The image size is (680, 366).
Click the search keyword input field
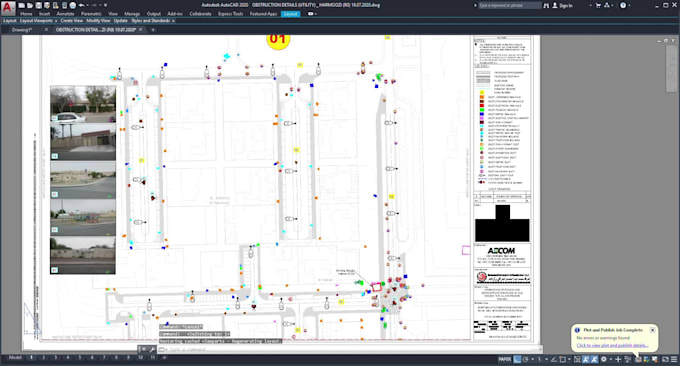click(509, 6)
